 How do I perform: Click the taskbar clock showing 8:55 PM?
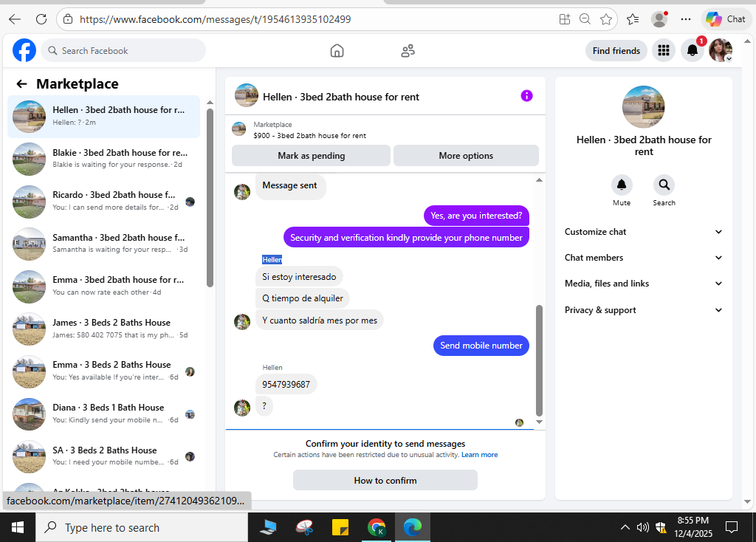click(693, 527)
